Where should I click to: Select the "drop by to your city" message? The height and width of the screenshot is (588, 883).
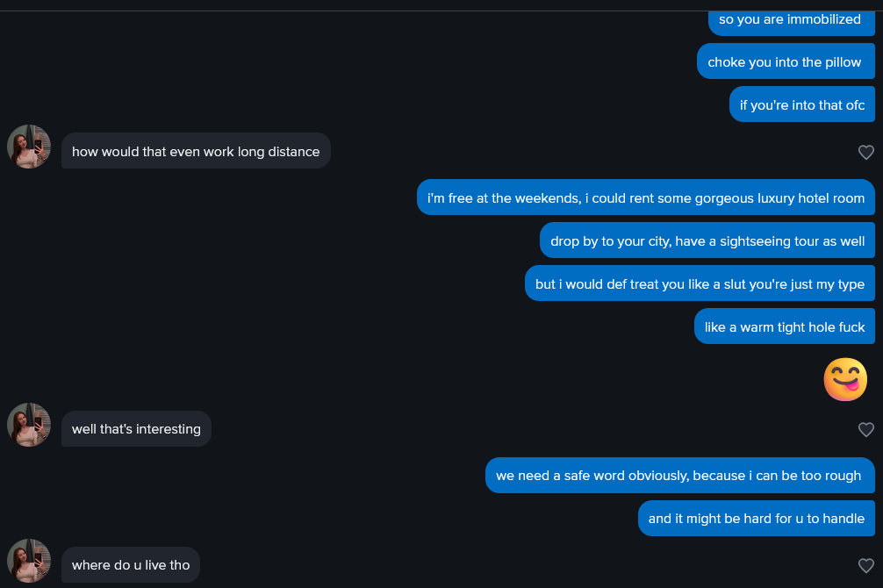point(707,241)
